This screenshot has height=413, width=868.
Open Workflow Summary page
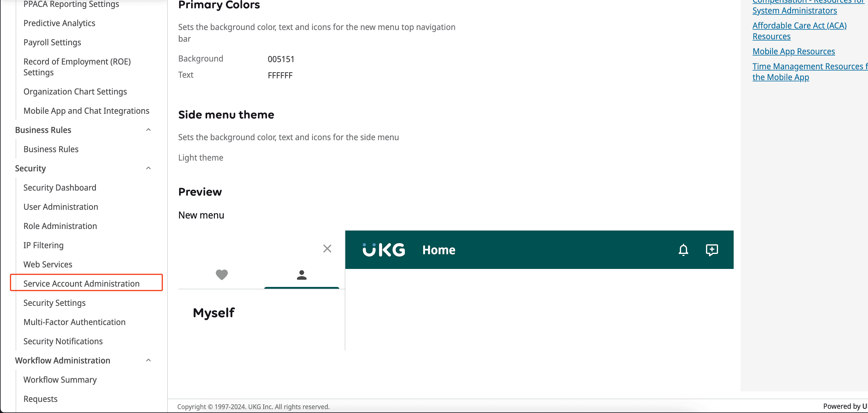point(60,379)
